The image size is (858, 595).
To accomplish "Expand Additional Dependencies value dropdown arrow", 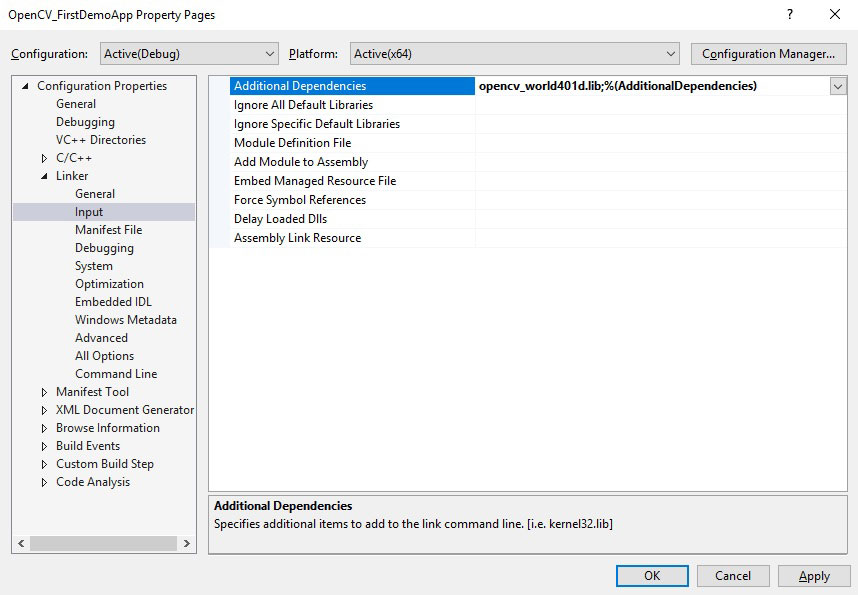I will [x=837, y=87].
